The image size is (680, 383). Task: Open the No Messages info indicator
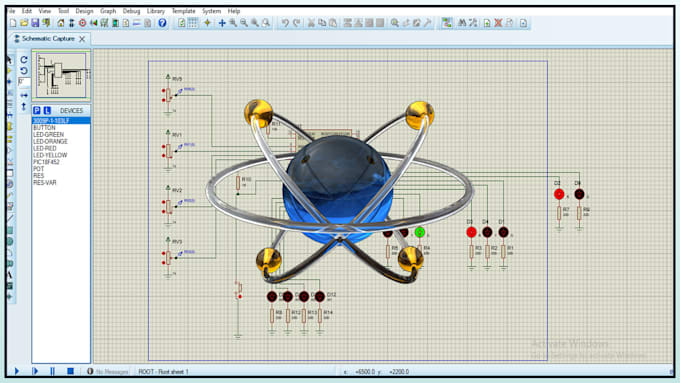107,372
